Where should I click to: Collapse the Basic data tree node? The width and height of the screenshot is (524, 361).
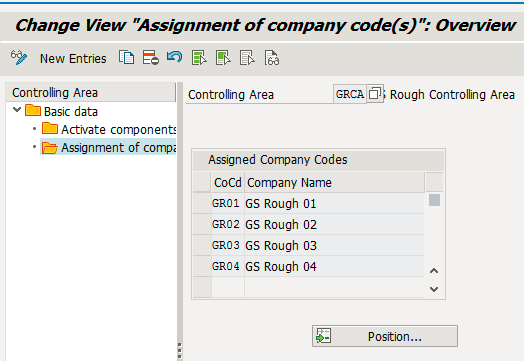point(17,110)
